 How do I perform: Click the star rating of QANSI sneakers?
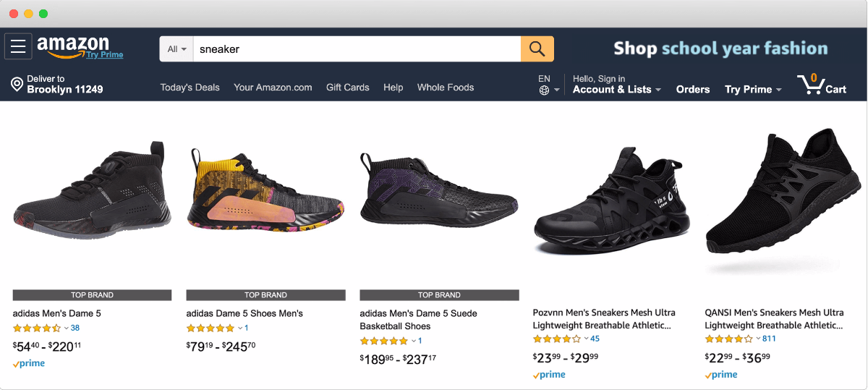(729, 339)
